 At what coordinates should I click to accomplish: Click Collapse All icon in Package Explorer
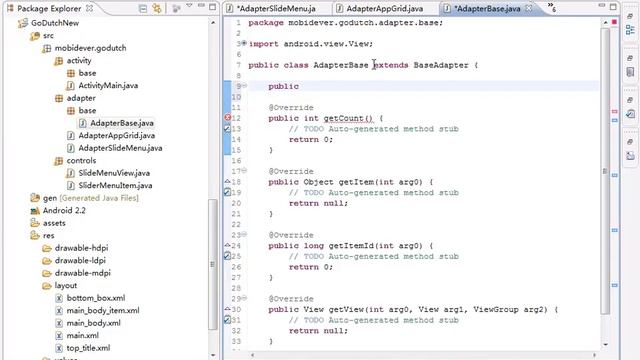[x=143, y=8]
